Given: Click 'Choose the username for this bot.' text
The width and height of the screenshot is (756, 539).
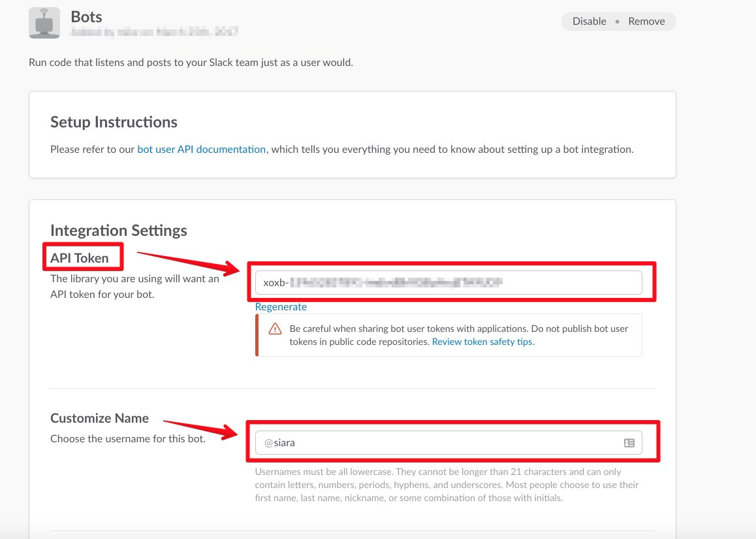Looking at the screenshot, I should click(128, 438).
